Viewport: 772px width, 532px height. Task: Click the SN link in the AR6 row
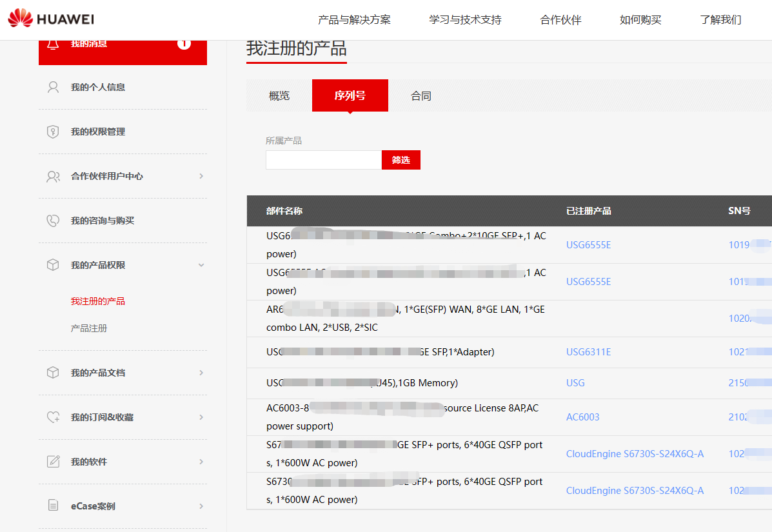pos(749,319)
